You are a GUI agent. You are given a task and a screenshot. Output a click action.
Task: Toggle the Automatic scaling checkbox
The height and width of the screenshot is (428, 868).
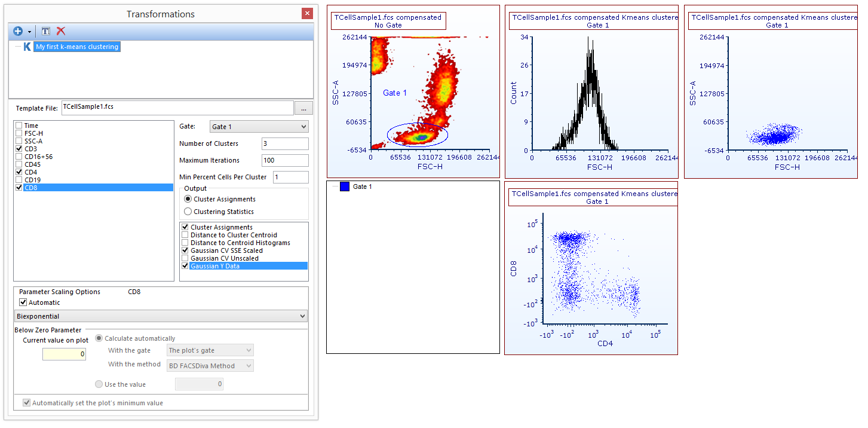point(23,302)
